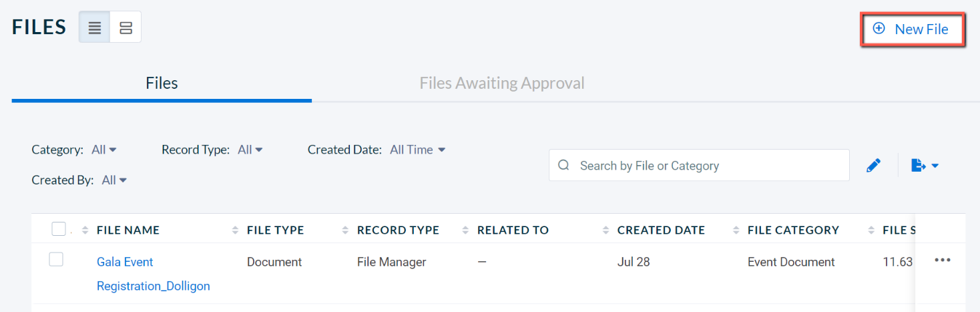Image resolution: width=980 pixels, height=312 pixels.
Task: Sort by Record Type column arrows
Action: [345, 230]
